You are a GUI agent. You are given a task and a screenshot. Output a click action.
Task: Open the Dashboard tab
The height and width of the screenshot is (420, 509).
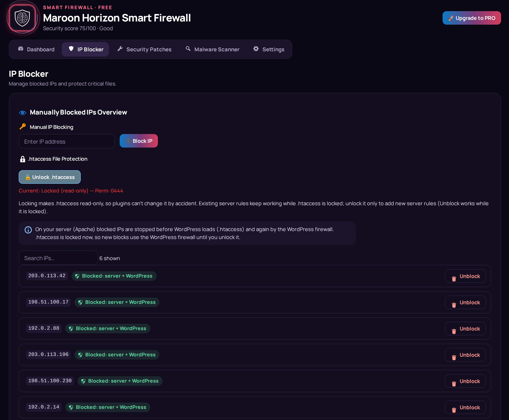pyautogui.click(x=36, y=49)
